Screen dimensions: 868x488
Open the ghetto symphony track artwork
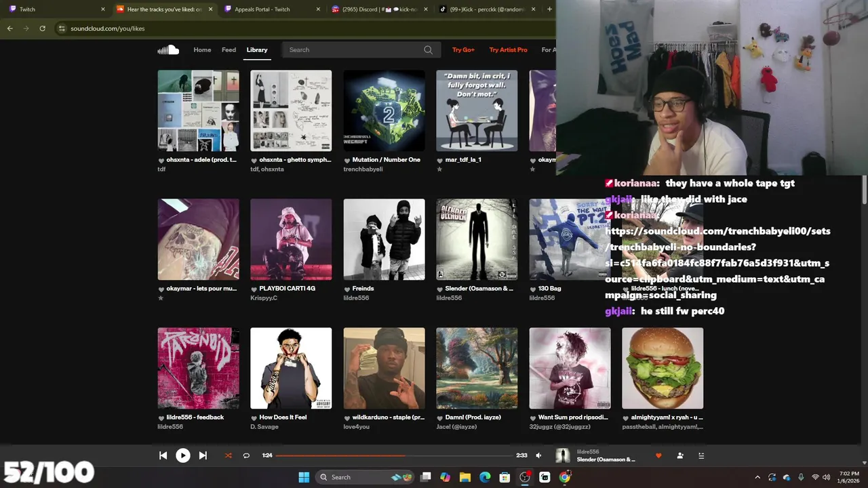[x=291, y=110]
